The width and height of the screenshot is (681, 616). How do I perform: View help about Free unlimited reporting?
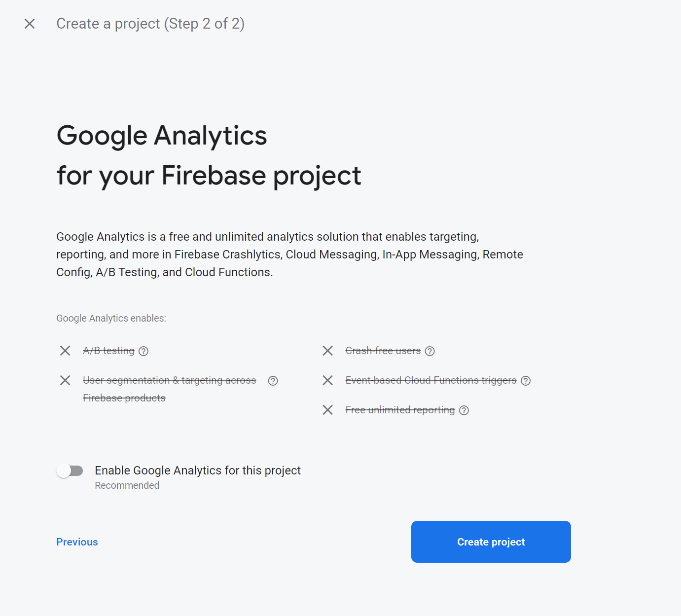(x=464, y=410)
